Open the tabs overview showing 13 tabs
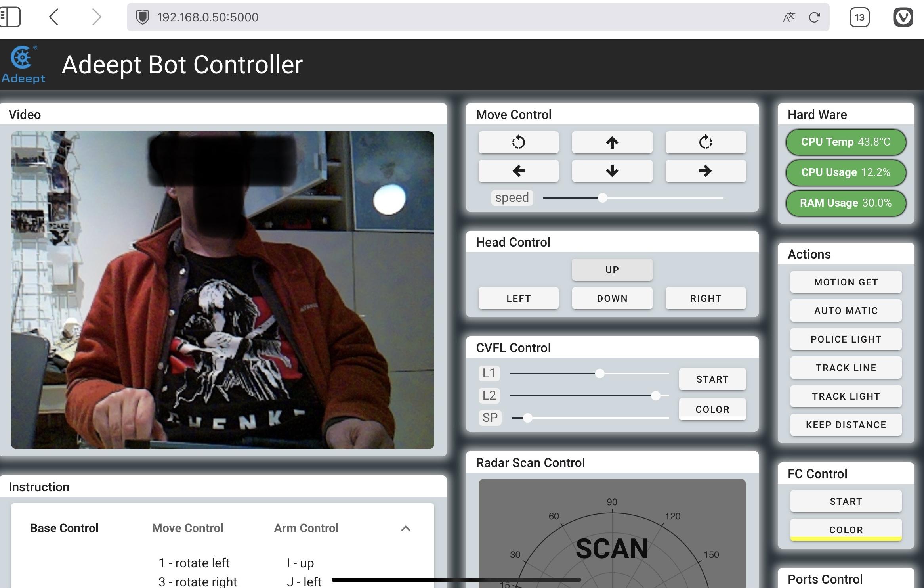This screenshot has width=924, height=588. [859, 17]
